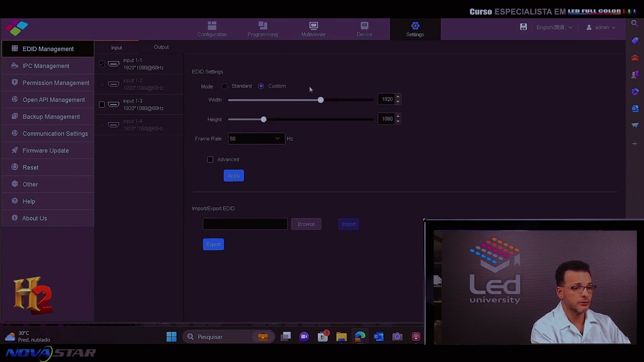Switch to the Output tab
This screenshot has width=644, height=362.
coord(162,47)
